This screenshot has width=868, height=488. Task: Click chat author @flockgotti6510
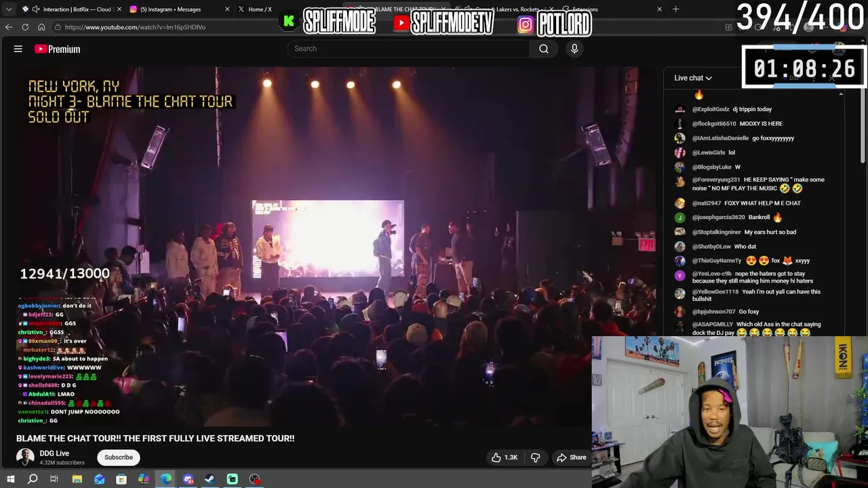[714, 124]
